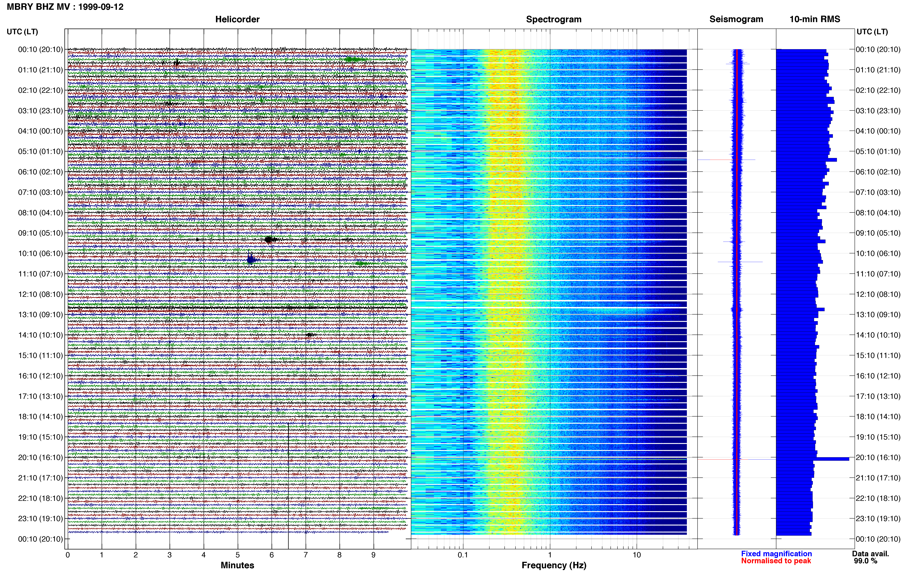Image resolution: width=924 pixels, height=578 pixels.
Task: Click the left time label 04:10 (00:10)
Action: point(41,131)
